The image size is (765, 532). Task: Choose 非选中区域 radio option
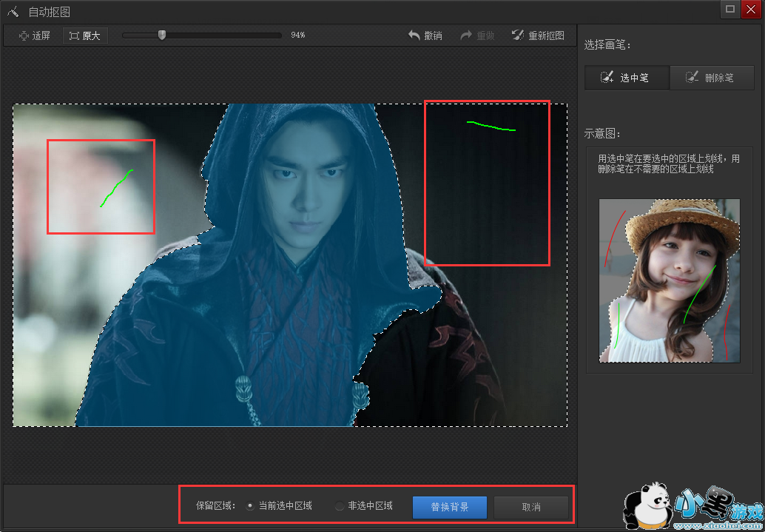pyautogui.click(x=363, y=506)
